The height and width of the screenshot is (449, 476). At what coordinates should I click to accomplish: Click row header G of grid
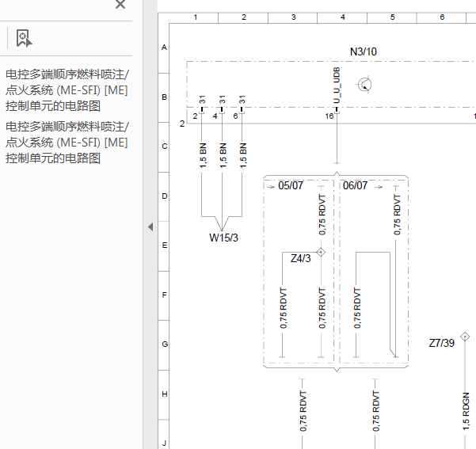[x=164, y=344]
